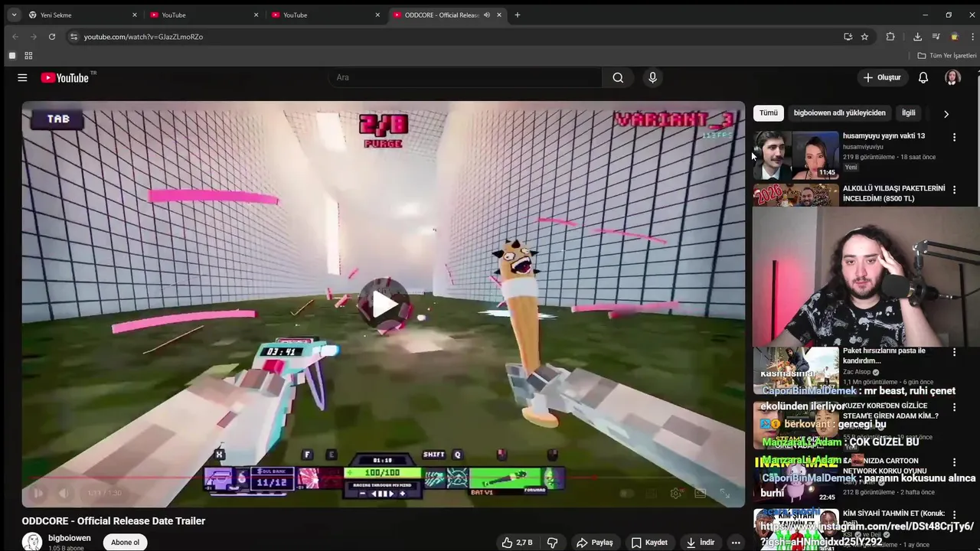Switch to miniplayer from player controls
This screenshot has height=551, width=980.
pyautogui.click(x=700, y=494)
